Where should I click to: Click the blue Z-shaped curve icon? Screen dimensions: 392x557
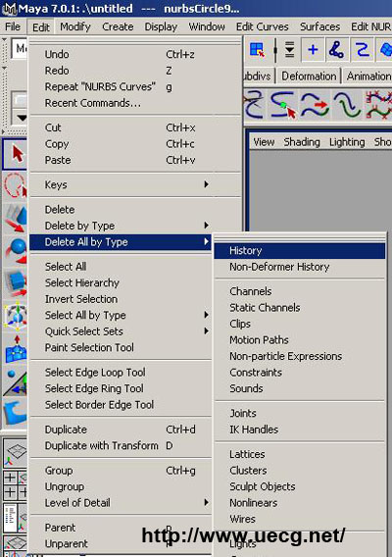point(362,49)
